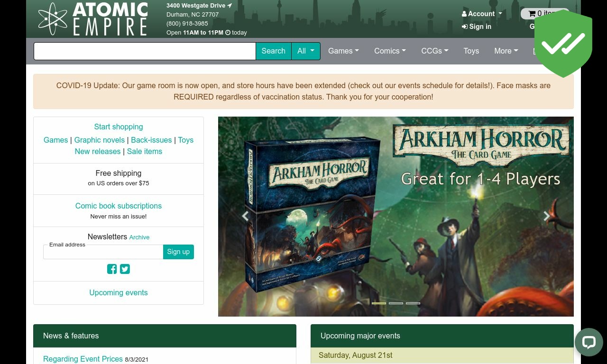Image resolution: width=607 pixels, height=364 pixels.
Task: Expand the All search category dropdown
Action: point(306,51)
